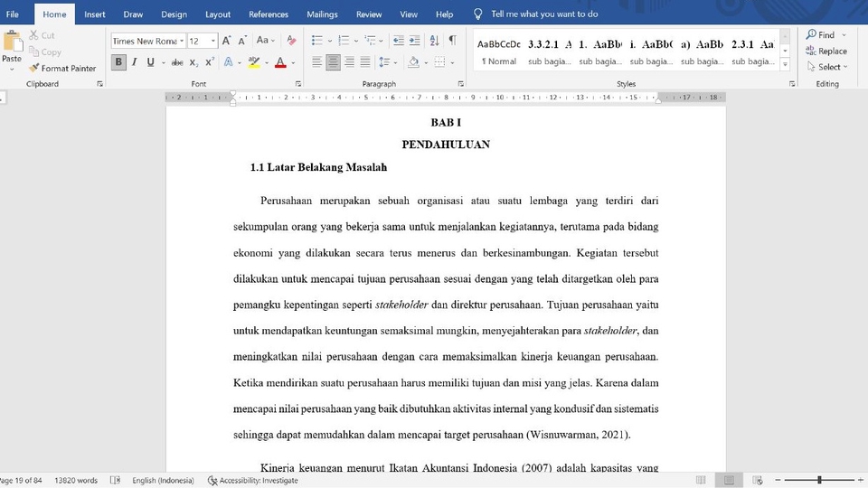The width and height of the screenshot is (868, 488).
Task: Increase font size with the grow font icon
Action: coord(226,41)
